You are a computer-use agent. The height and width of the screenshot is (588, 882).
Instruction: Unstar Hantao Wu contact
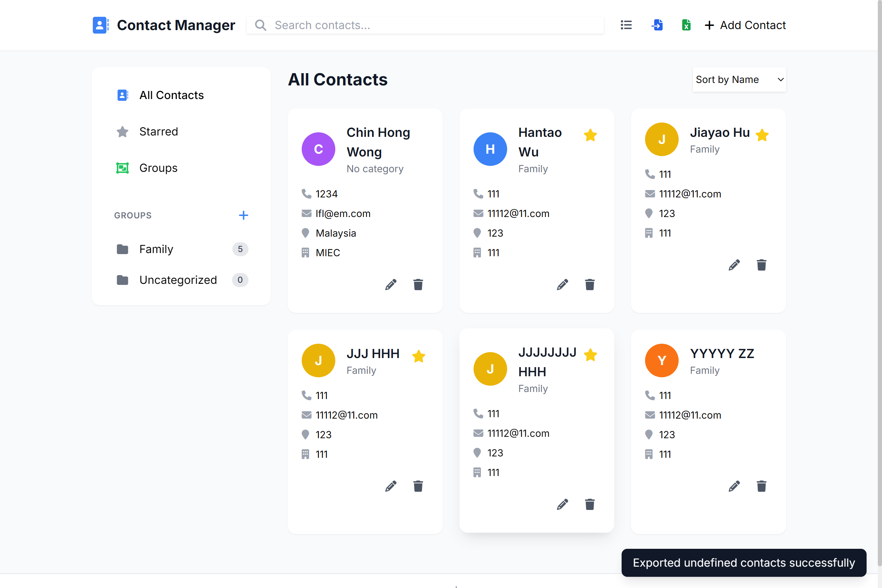(590, 135)
